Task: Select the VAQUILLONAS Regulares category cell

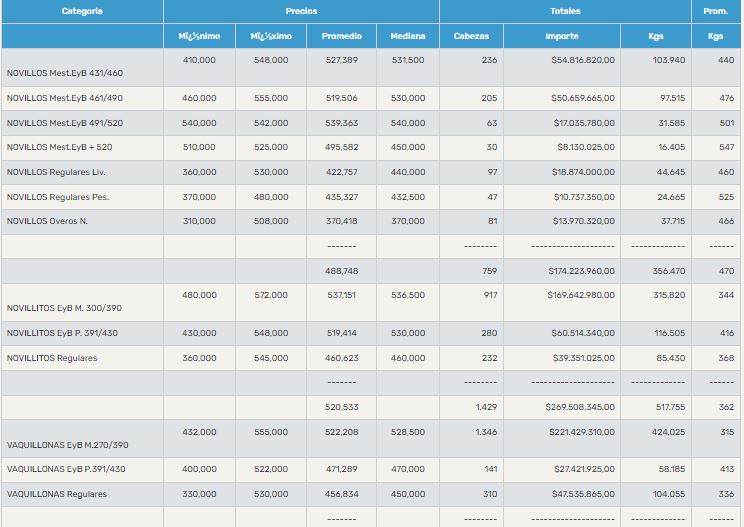Action: (x=56, y=494)
